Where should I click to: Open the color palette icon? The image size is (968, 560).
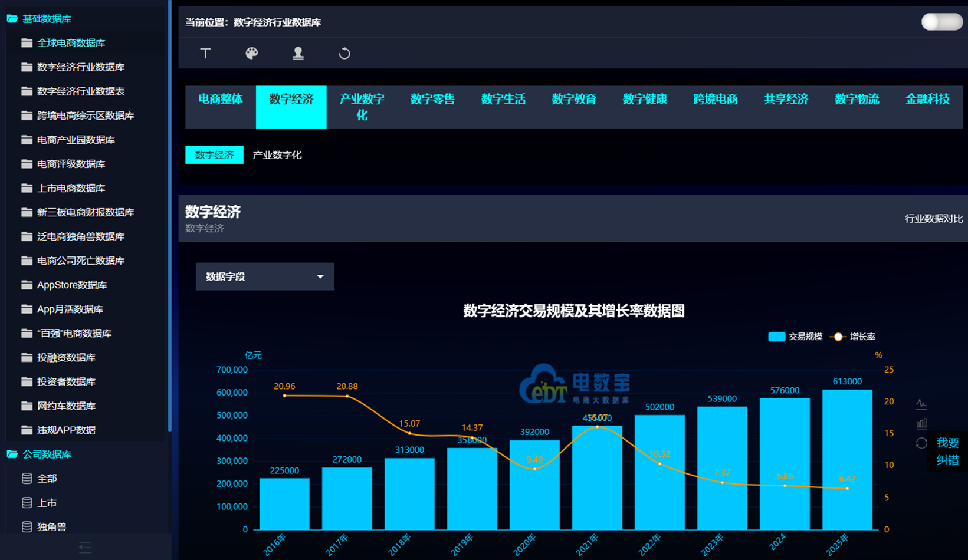coord(251,53)
